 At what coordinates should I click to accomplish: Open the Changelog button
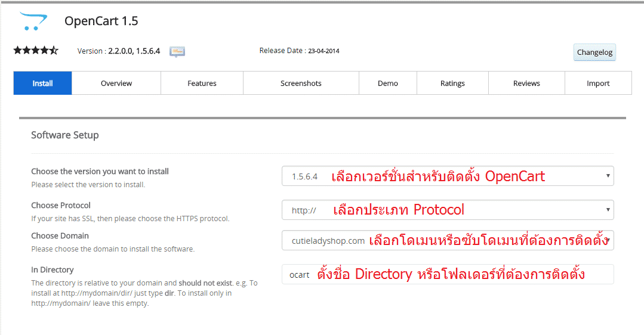pyautogui.click(x=594, y=52)
